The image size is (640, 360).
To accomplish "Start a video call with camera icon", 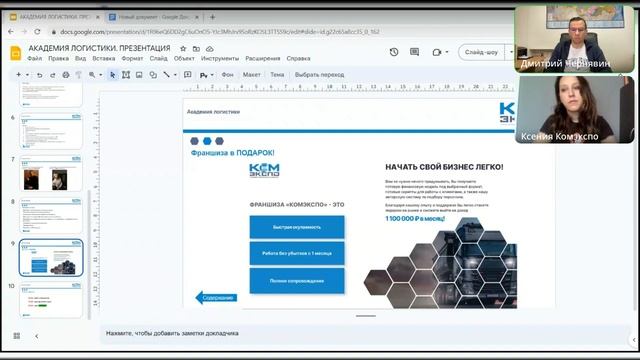I will tap(437, 52).
